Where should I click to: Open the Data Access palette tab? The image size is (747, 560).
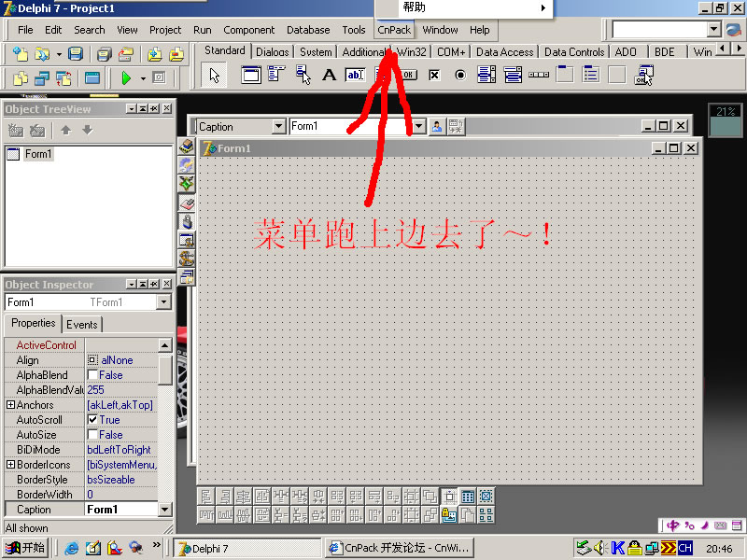[504, 52]
